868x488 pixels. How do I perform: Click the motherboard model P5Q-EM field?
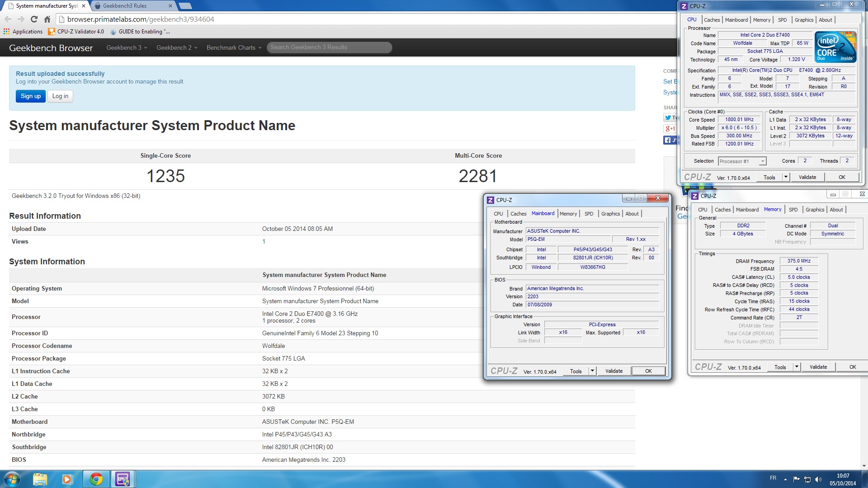pyautogui.click(x=568, y=239)
